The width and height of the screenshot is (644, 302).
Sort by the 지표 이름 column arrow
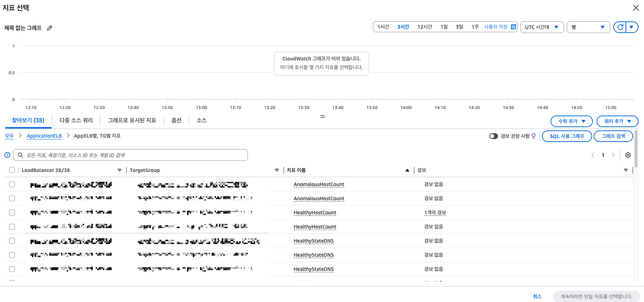[407, 170]
